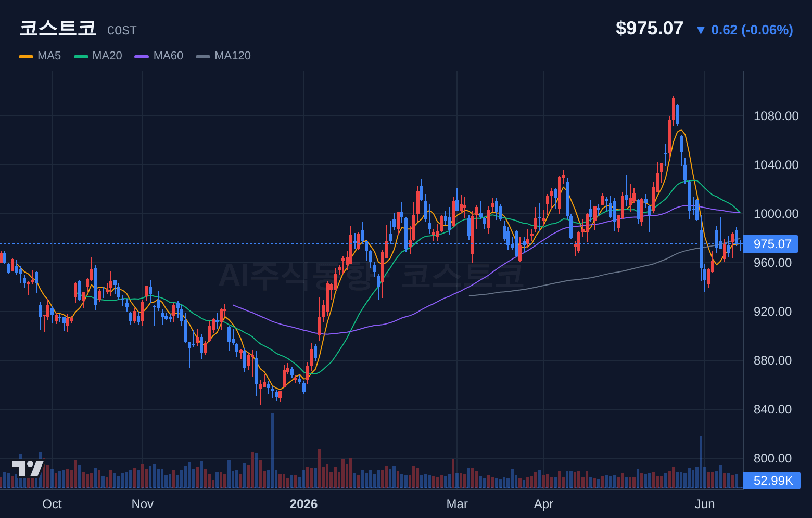Image resolution: width=812 pixels, height=518 pixels.
Task: Click the Jun time axis label
Action: click(x=705, y=504)
